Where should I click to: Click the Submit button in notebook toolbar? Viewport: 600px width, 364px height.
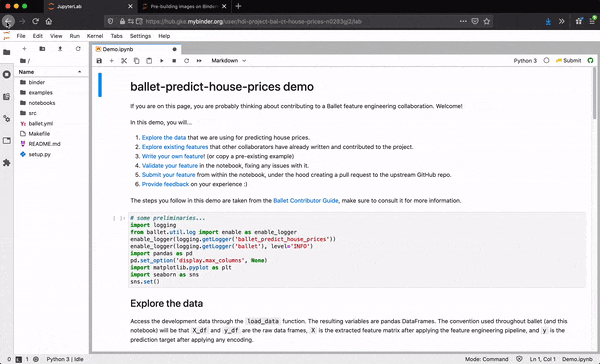click(x=569, y=60)
